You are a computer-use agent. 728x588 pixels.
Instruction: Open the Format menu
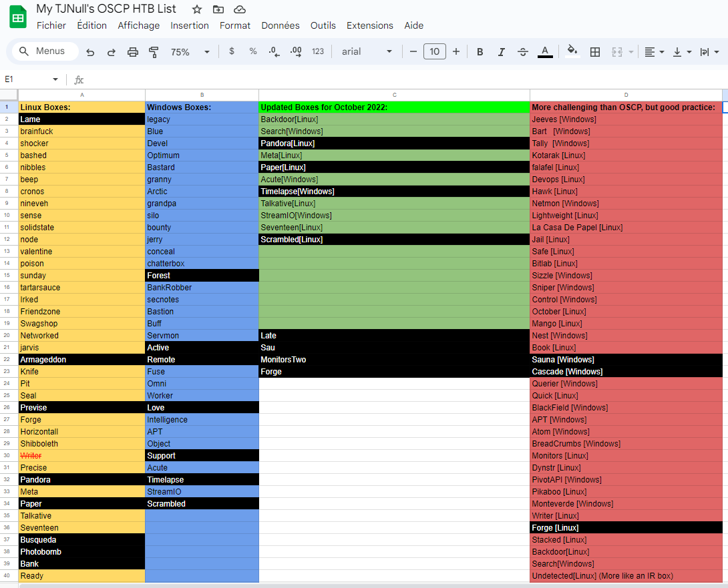pos(235,25)
